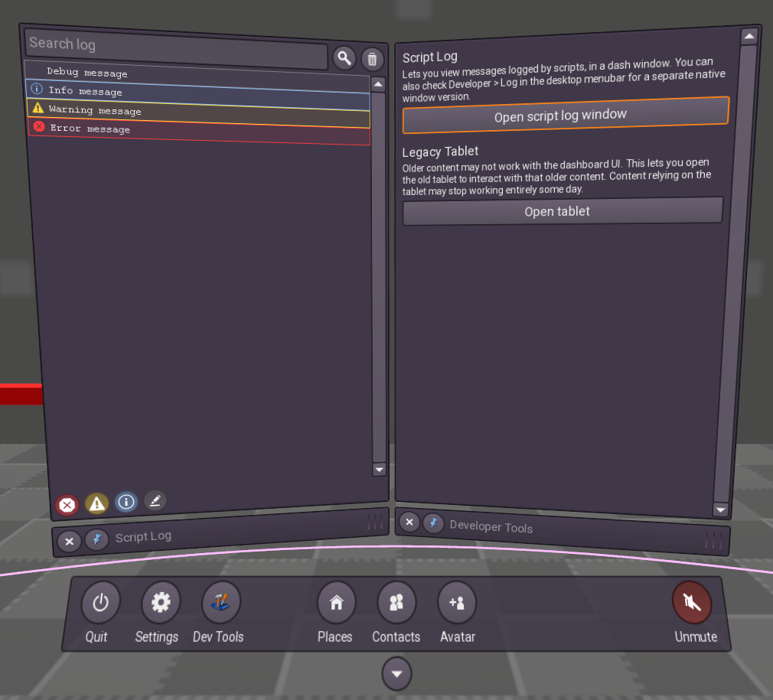773x700 pixels.
Task: Click Developer Tools scroll-up arrow
Action: pos(749,36)
